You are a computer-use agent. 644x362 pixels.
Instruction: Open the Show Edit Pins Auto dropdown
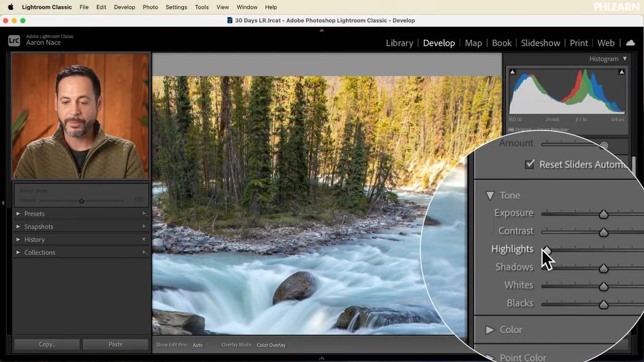(x=201, y=345)
